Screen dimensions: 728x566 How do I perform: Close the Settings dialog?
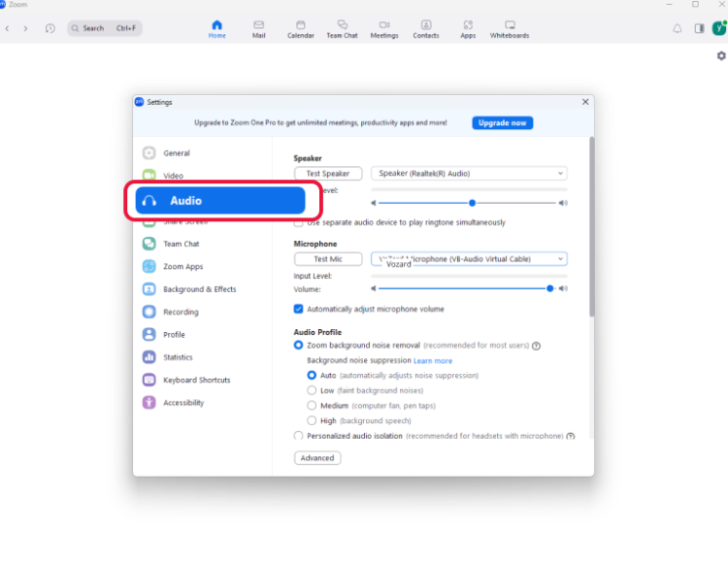point(585,102)
